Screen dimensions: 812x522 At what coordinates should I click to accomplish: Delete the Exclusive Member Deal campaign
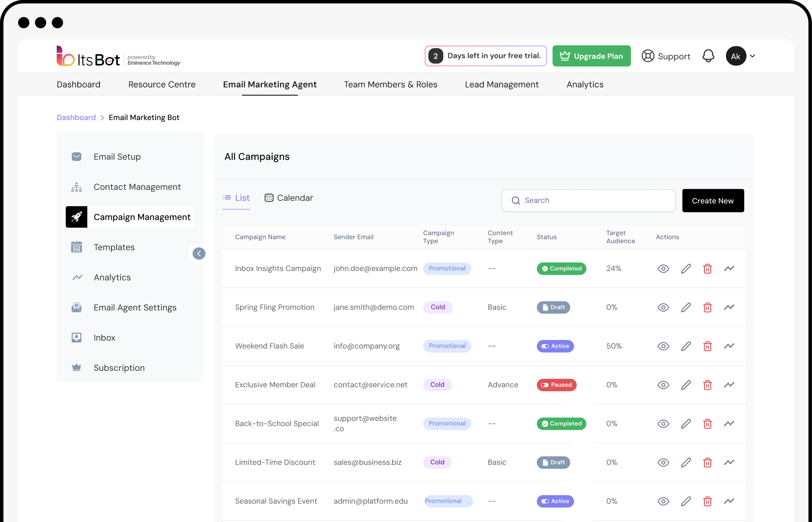point(707,385)
